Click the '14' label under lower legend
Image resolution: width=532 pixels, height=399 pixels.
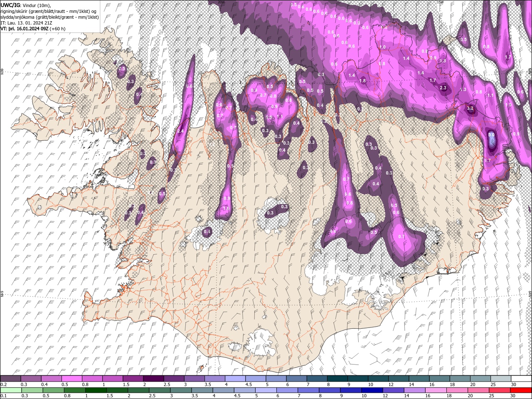406,396
